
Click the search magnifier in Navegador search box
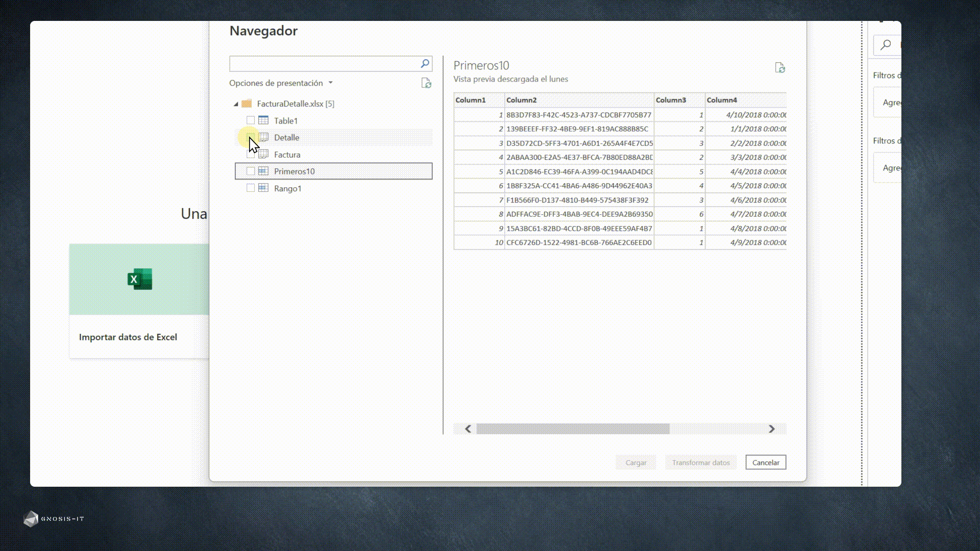(425, 63)
